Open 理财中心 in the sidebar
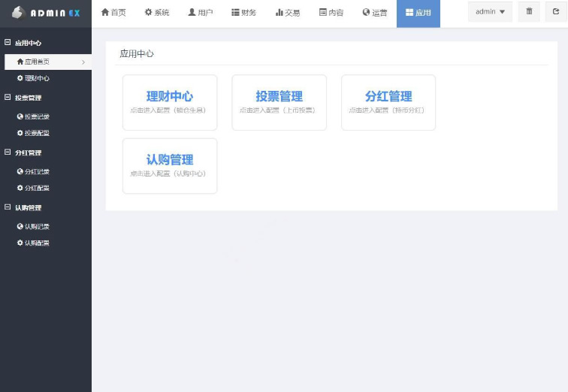 point(34,78)
